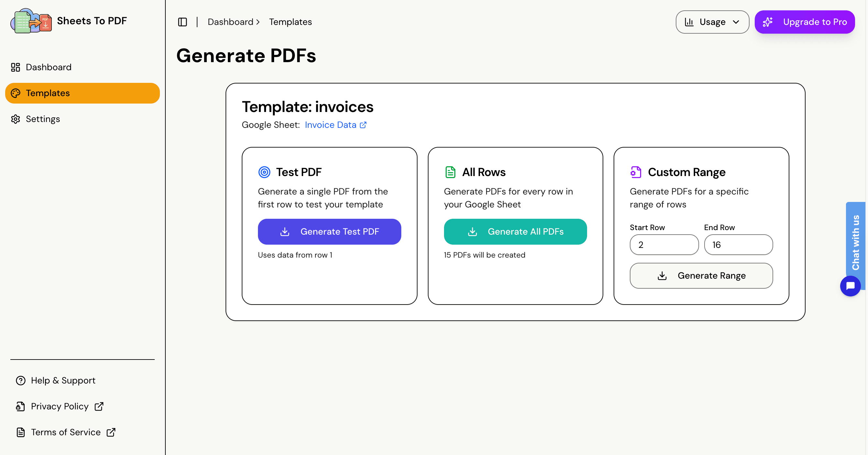Toggle the sidebar panel icon
Screen dimensions: 868x455
point(182,22)
